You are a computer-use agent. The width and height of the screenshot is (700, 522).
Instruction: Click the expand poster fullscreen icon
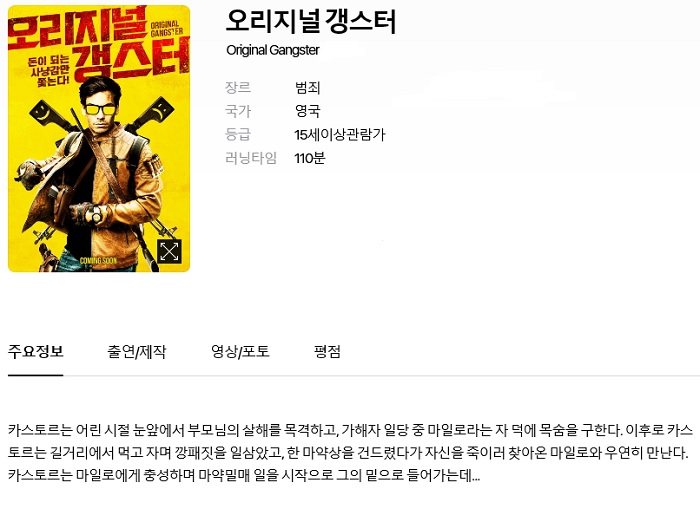click(169, 251)
